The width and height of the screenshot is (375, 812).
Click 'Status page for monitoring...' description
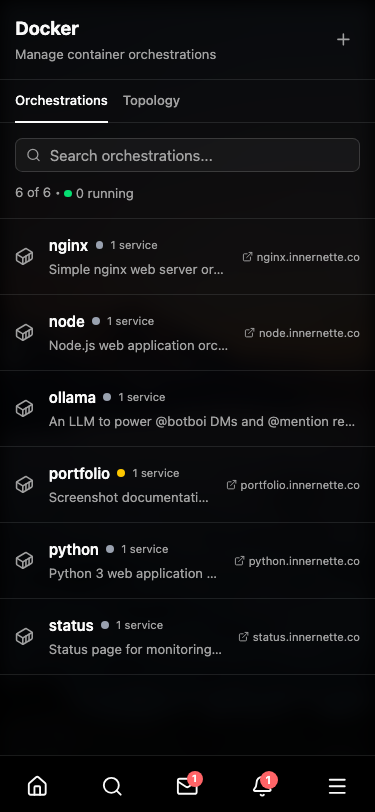point(135,650)
